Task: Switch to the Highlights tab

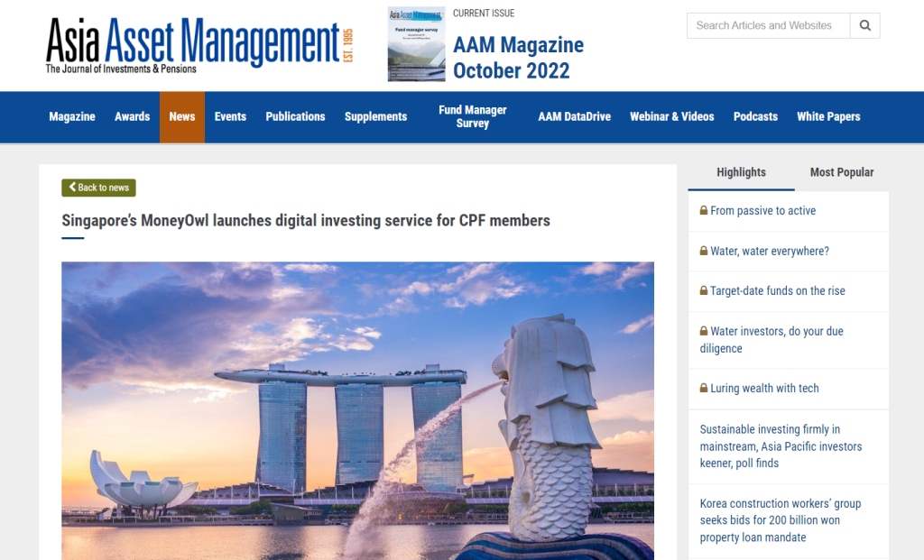Action: click(742, 172)
